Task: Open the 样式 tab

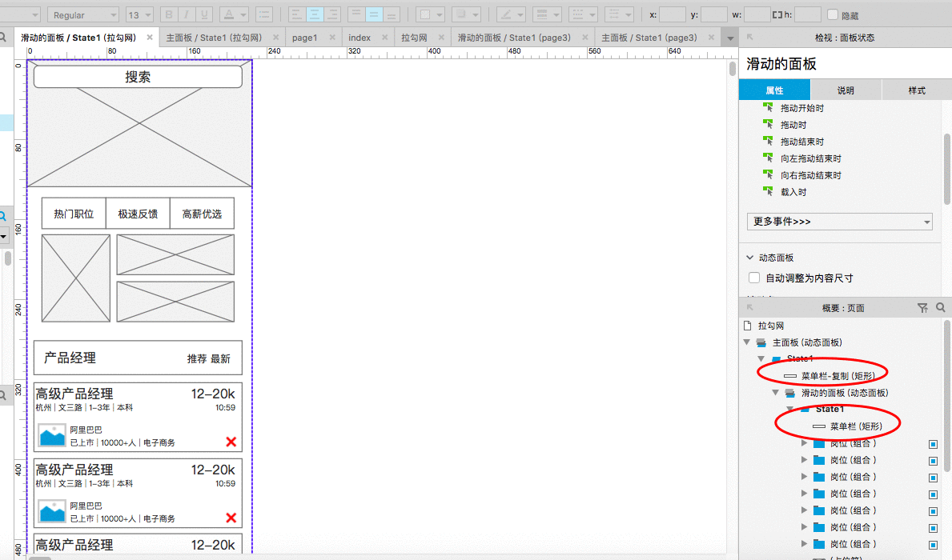Action: click(x=917, y=90)
